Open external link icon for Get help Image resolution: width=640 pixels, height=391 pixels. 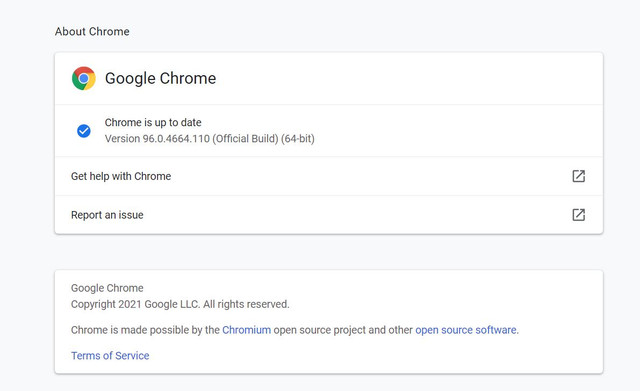[x=578, y=176]
